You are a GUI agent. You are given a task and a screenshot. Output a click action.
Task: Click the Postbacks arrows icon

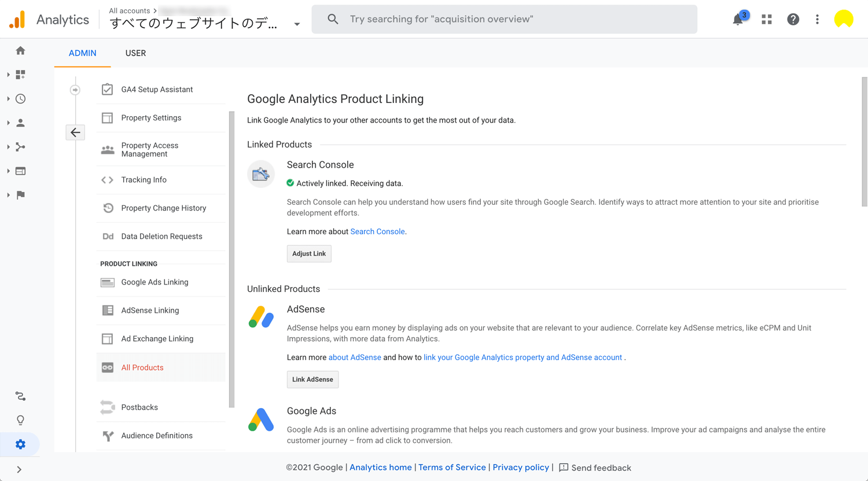pyautogui.click(x=107, y=407)
